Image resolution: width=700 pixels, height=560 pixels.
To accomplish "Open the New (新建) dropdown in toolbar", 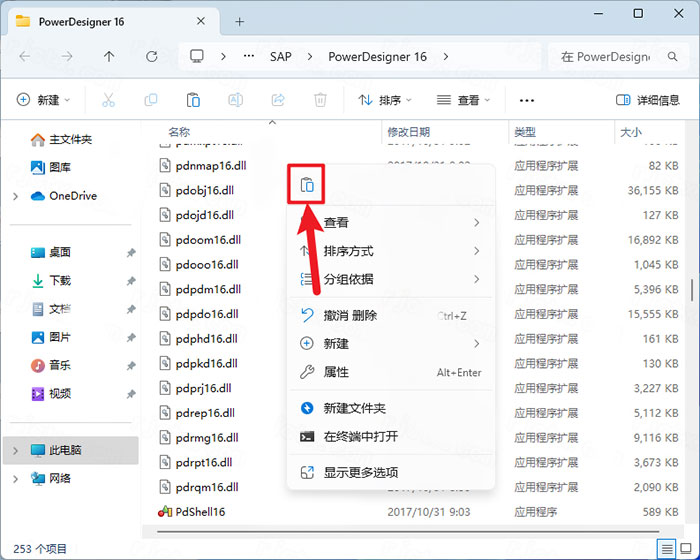I will 43,100.
